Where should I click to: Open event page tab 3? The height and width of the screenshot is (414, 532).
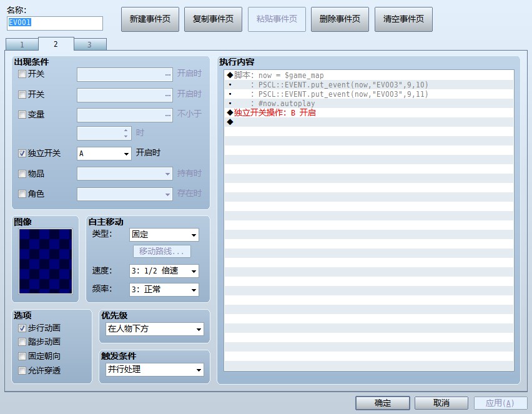90,44
